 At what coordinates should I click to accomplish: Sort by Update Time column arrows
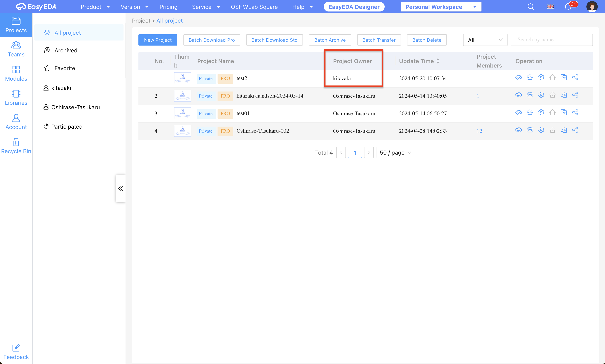coord(438,61)
